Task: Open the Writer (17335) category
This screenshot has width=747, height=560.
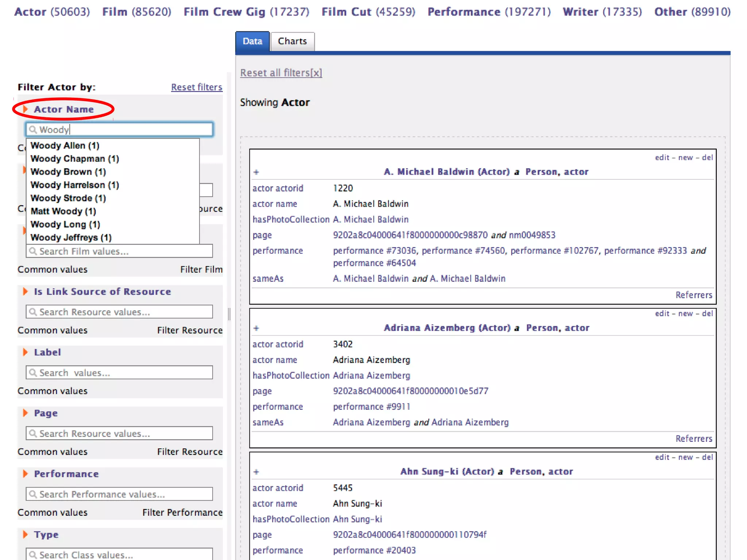Action: coord(602,12)
